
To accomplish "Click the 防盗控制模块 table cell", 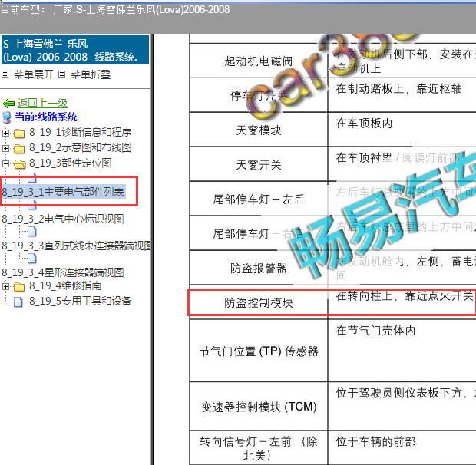I will pyautogui.click(x=259, y=303).
